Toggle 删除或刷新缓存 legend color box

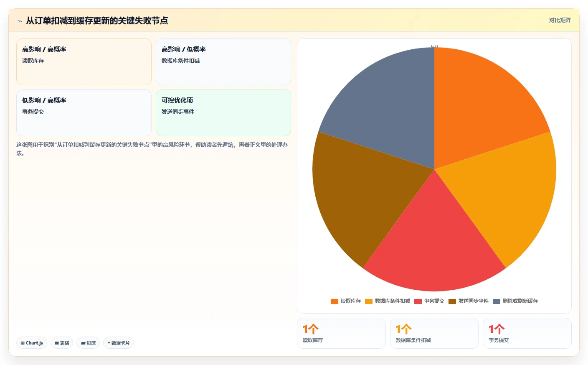(x=497, y=301)
